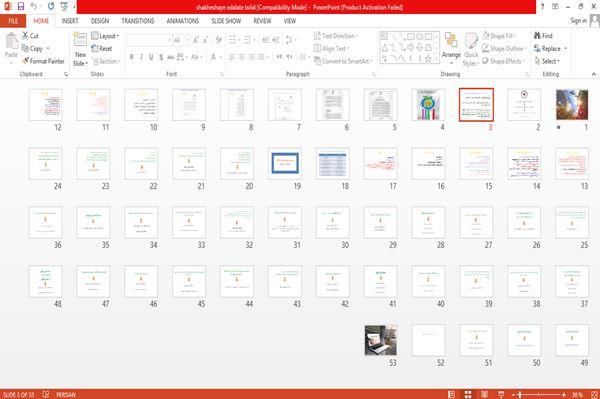This screenshot has height=399, width=600.
Task: Open the font color picker
Action: [215, 57]
